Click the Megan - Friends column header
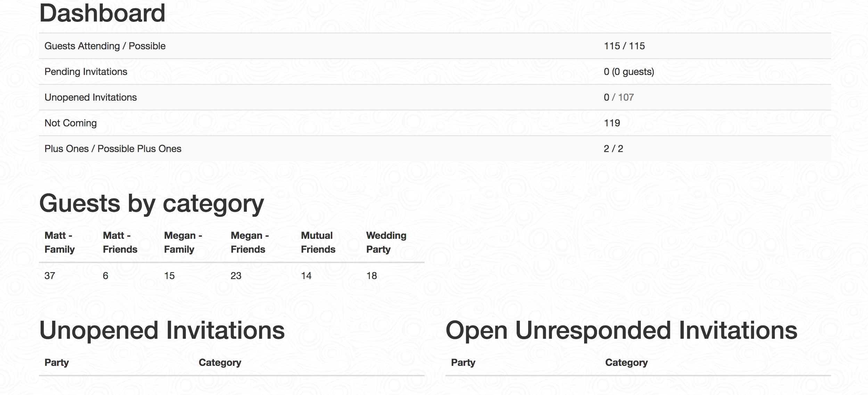Image resolution: width=868 pixels, height=395 pixels. (249, 242)
